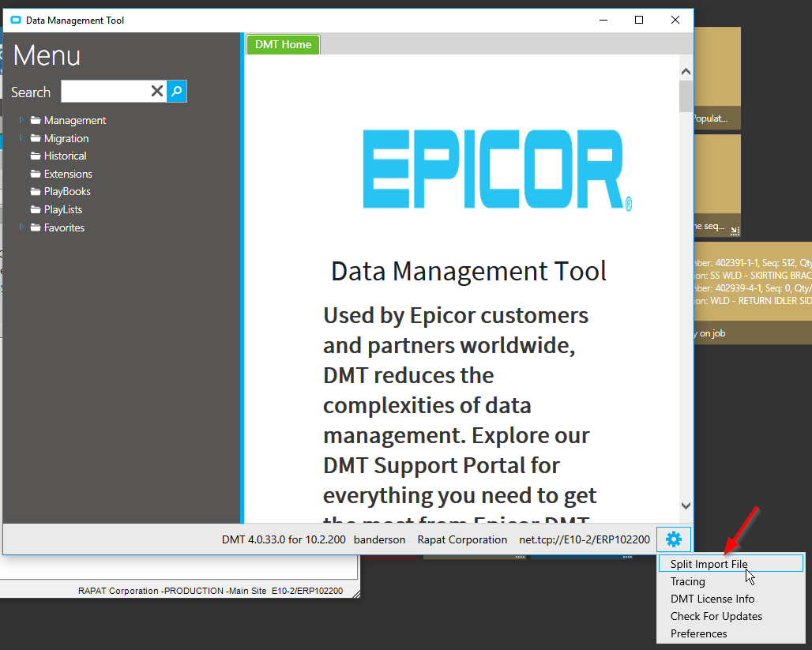Click the Epicor logo on the home page
The width and height of the screenshot is (812, 650).
pyautogui.click(x=497, y=169)
